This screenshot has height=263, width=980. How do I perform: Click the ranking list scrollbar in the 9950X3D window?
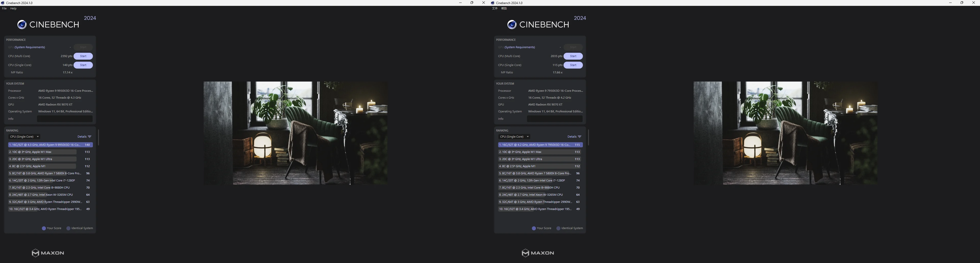[98, 138]
